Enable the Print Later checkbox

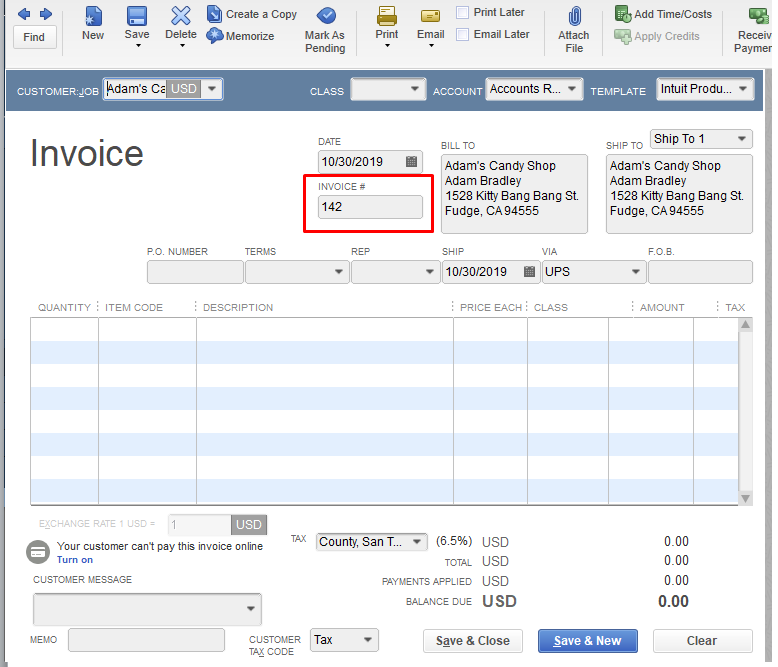(x=463, y=13)
